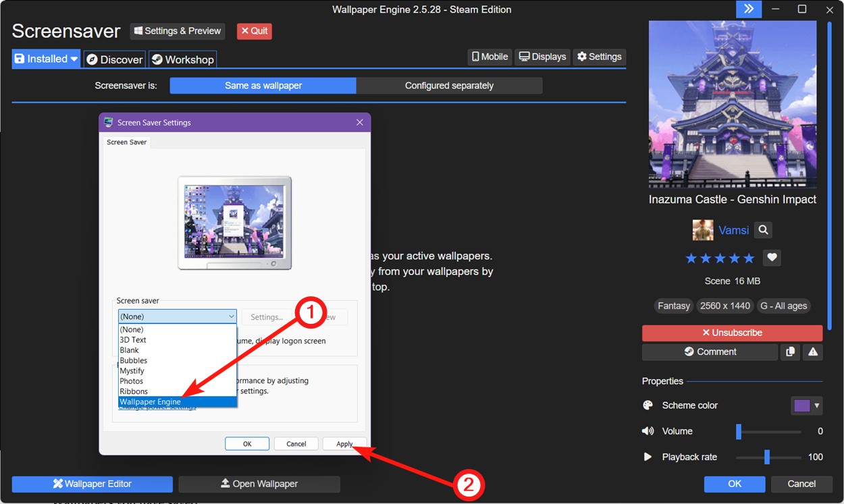This screenshot has width=844, height=504.
Task: Search wallpapers by author Vamsi with magnifier icon
Action: (x=763, y=230)
